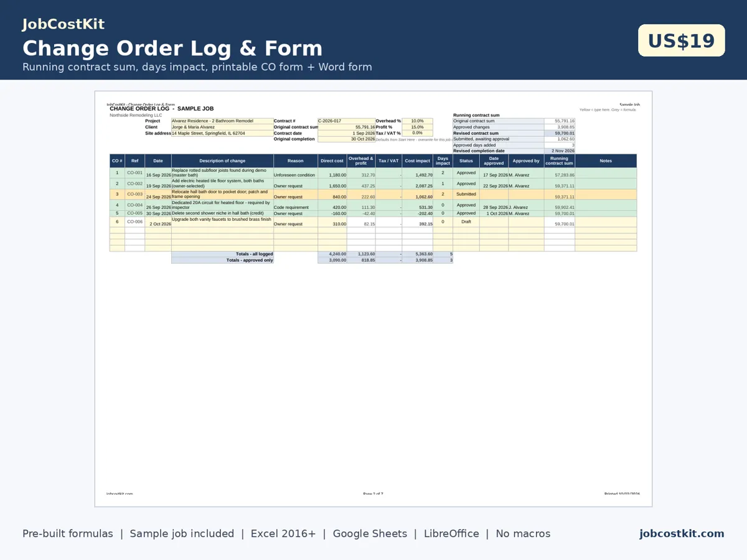Select the Reason column header
Viewport: 747px width, 560px height.
(x=296, y=161)
